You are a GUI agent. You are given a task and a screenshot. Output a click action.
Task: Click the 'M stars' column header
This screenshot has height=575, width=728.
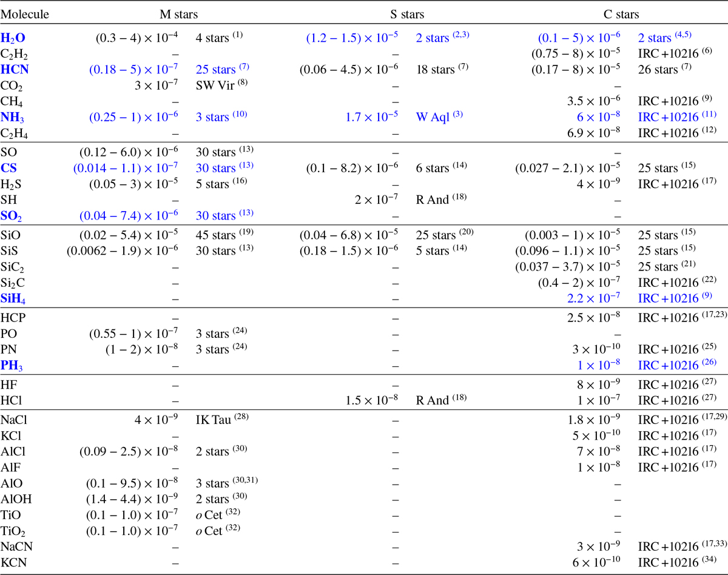pyautogui.click(x=172, y=14)
